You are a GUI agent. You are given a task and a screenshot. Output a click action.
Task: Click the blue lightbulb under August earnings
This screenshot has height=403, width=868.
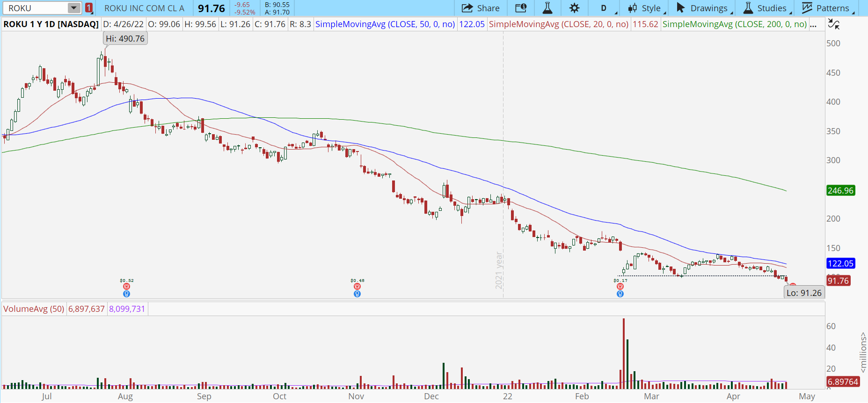point(126,294)
